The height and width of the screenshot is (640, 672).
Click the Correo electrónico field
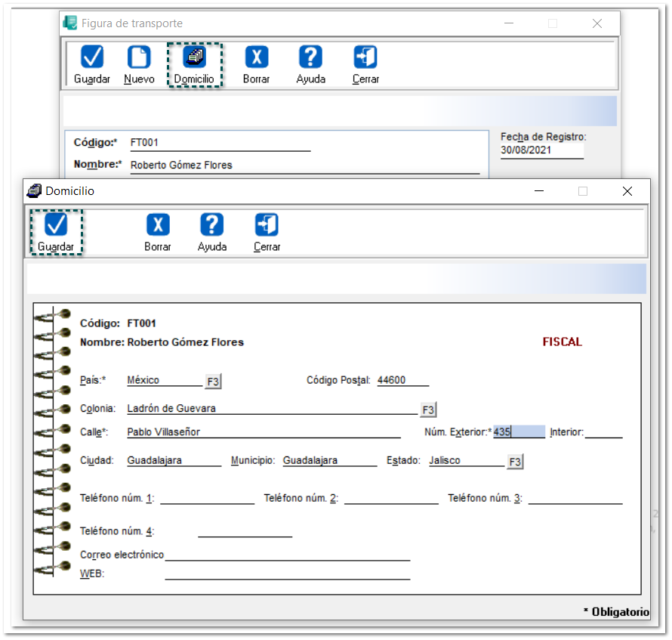coord(288,555)
